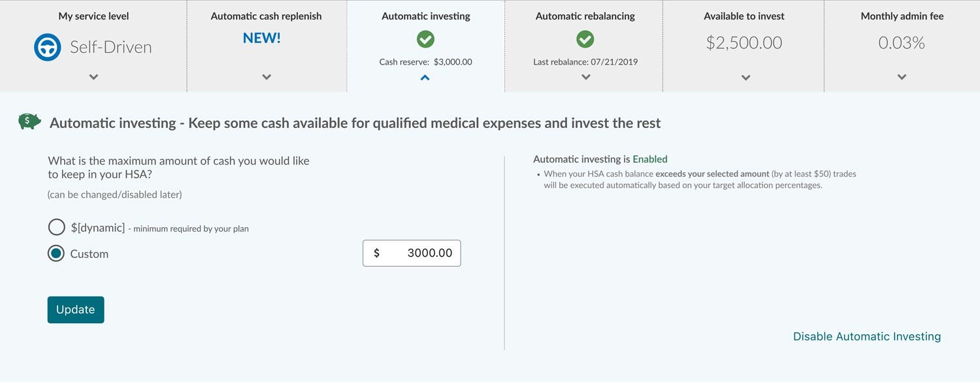Collapse the Automatic investing panel arrow
The width and height of the screenshot is (980, 382).
425,78
